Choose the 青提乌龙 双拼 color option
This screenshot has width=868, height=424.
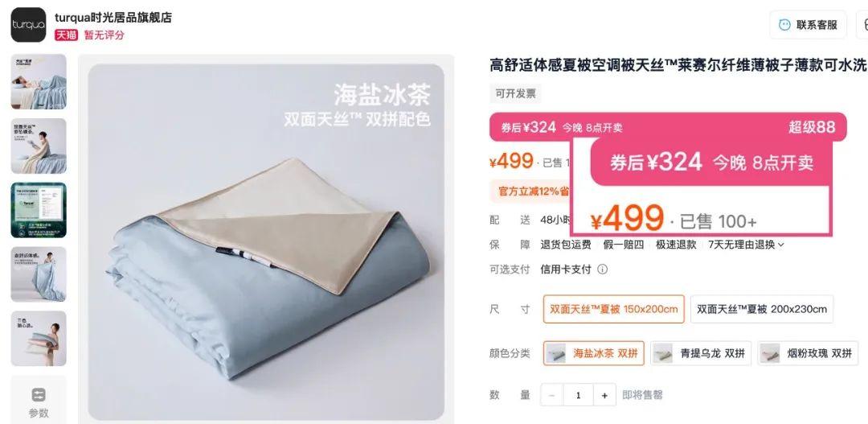click(700, 353)
